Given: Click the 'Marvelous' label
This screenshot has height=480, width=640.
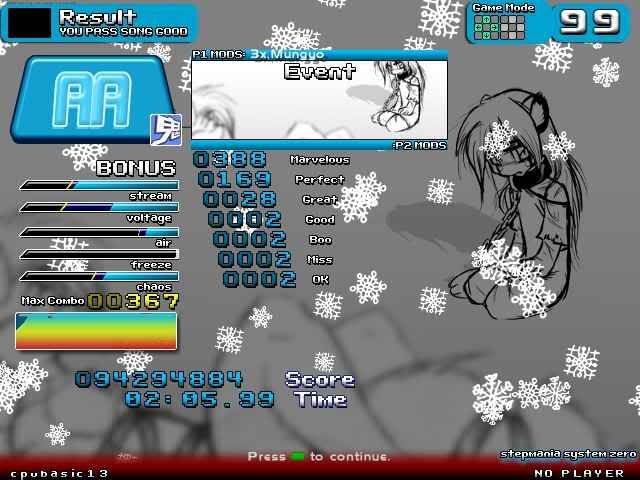Looking at the screenshot, I should pos(320,160).
